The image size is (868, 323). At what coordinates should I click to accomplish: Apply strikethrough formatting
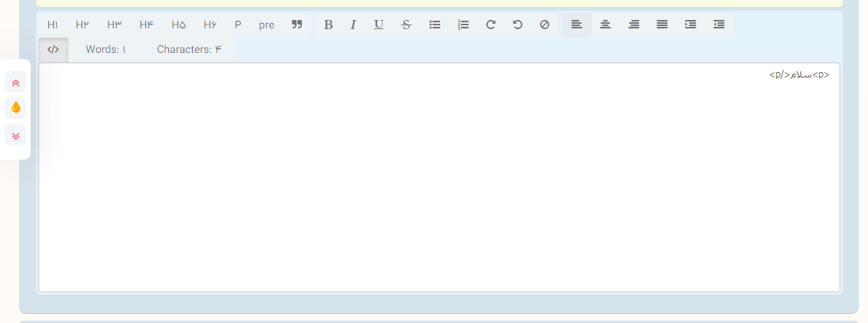click(406, 25)
